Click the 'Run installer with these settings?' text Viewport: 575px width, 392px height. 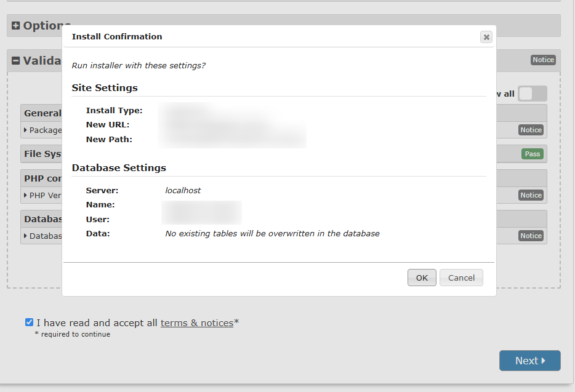[x=139, y=66]
